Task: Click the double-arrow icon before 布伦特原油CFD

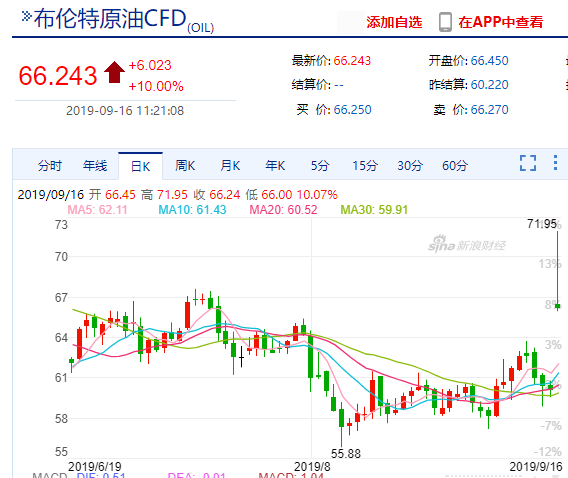Action: (x=26, y=16)
